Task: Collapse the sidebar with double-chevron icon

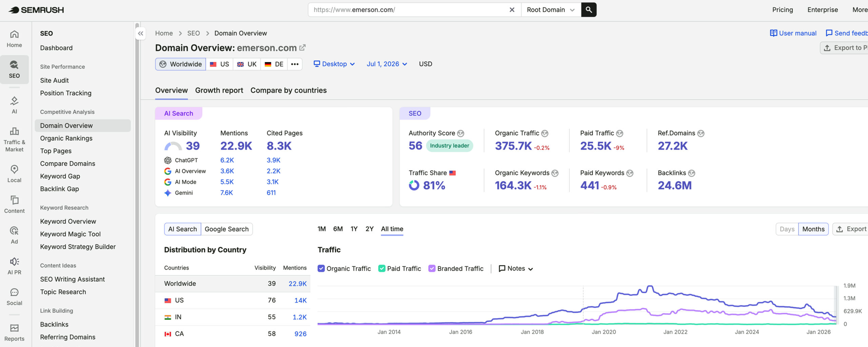Action: [140, 33]
